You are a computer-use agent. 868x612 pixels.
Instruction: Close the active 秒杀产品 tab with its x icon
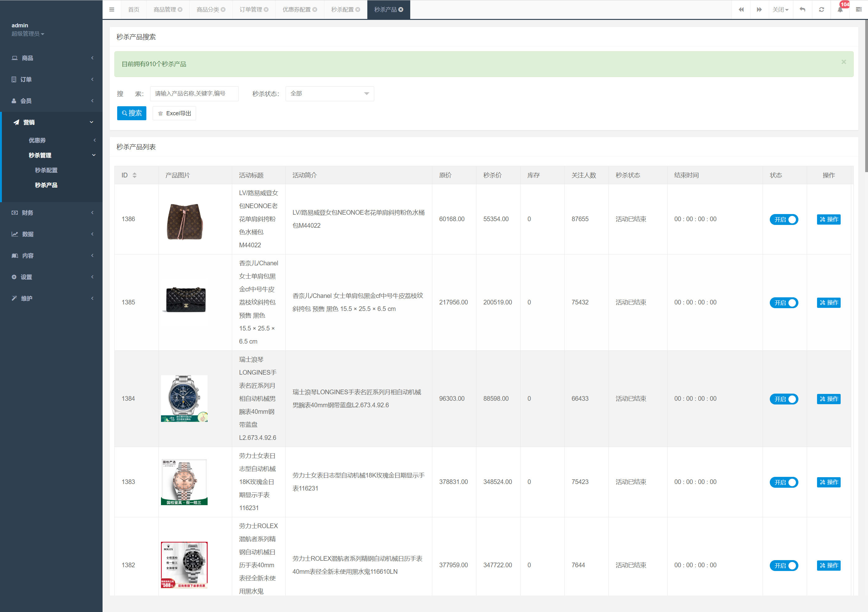[x=401, y=9]
